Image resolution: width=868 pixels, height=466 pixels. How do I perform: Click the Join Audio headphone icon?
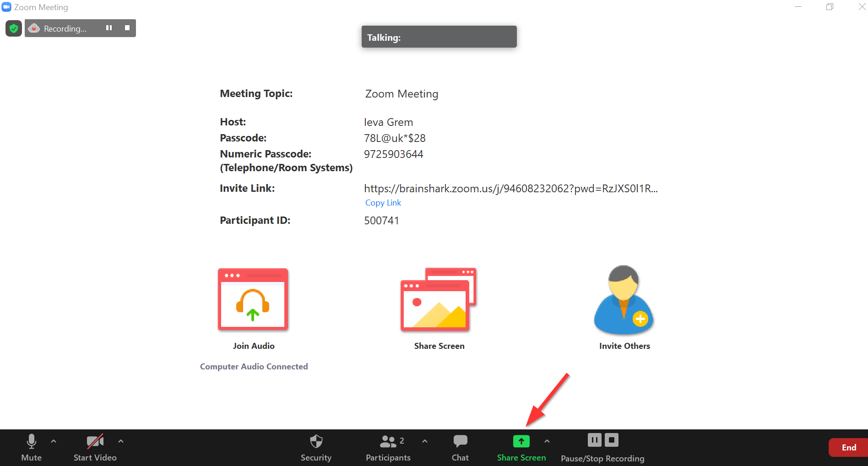tap(253, 299)
